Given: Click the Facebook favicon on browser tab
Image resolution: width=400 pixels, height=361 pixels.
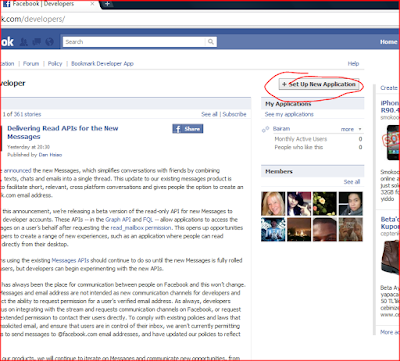Looking at the screenshot, I should [x=6, y=4].
